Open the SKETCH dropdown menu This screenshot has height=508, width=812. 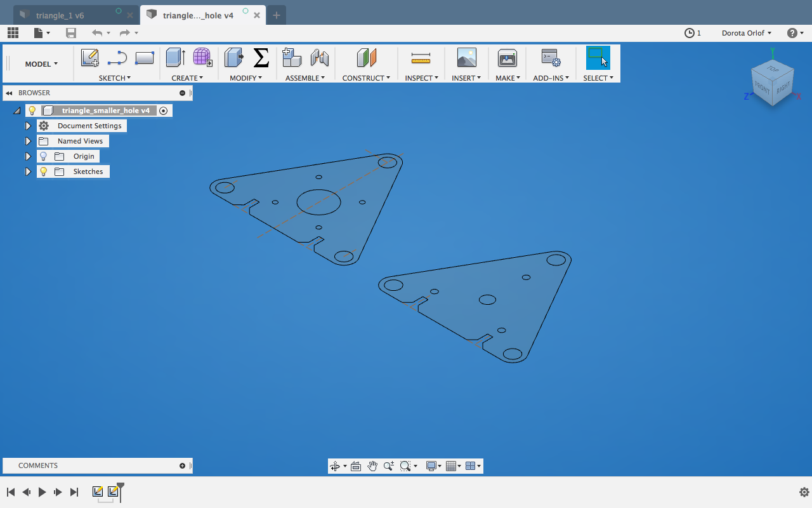115,78
